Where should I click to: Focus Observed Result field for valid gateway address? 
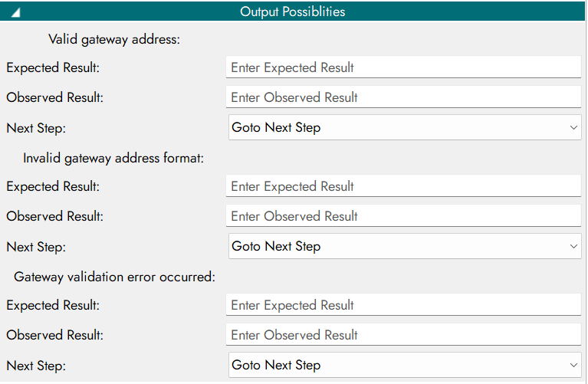[x=403, y=97]
